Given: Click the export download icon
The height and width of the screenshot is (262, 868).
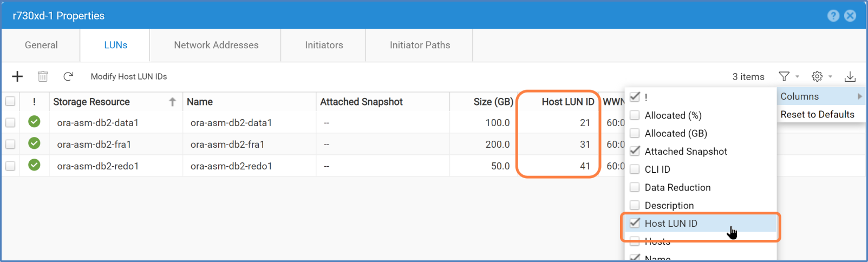Looking at the screenshot, I should point(850,76).
